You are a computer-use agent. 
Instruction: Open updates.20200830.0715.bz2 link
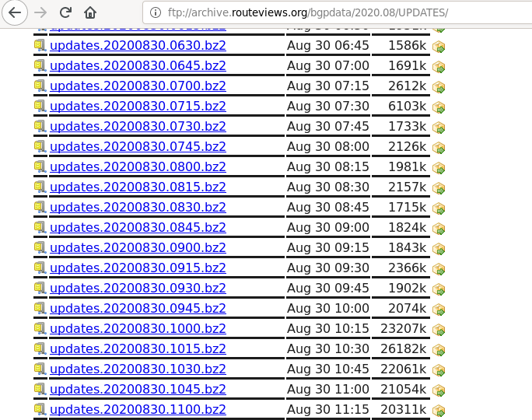(138, 107)
